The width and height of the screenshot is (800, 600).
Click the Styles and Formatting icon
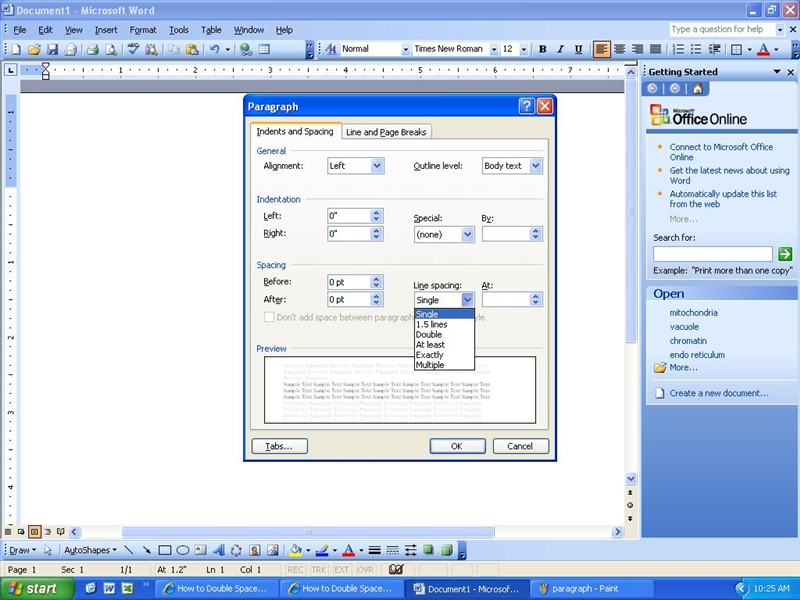[x=331, y=49]
